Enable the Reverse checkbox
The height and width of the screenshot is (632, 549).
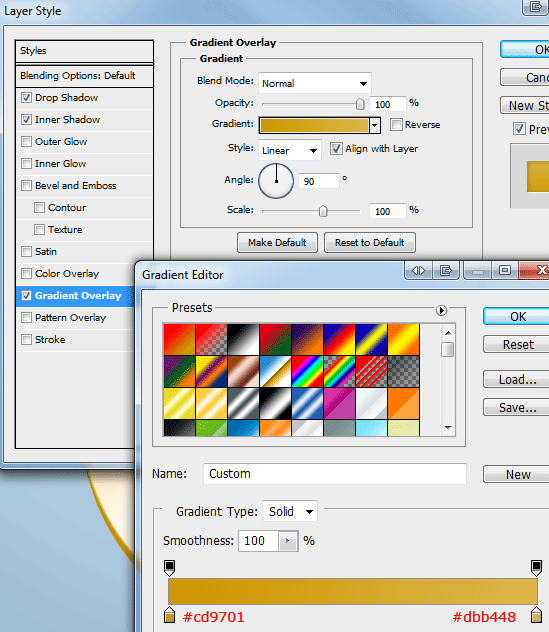(396, 125)
